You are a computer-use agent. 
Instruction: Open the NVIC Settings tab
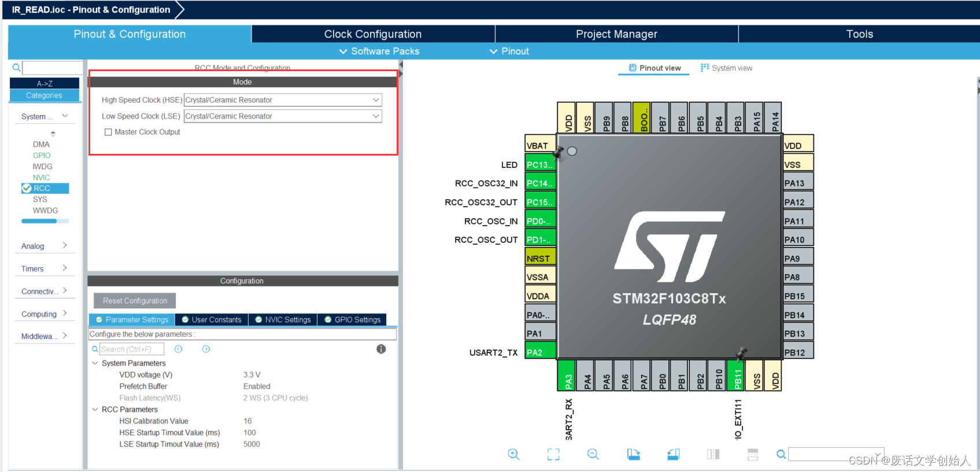[x=283, y=319]
